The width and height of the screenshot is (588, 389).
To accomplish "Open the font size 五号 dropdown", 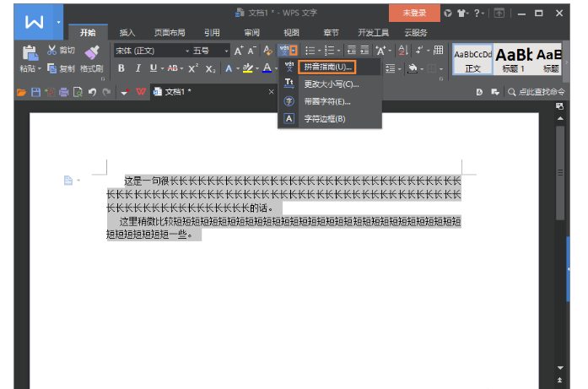I will pyautogui.click(x=226, y=51).
